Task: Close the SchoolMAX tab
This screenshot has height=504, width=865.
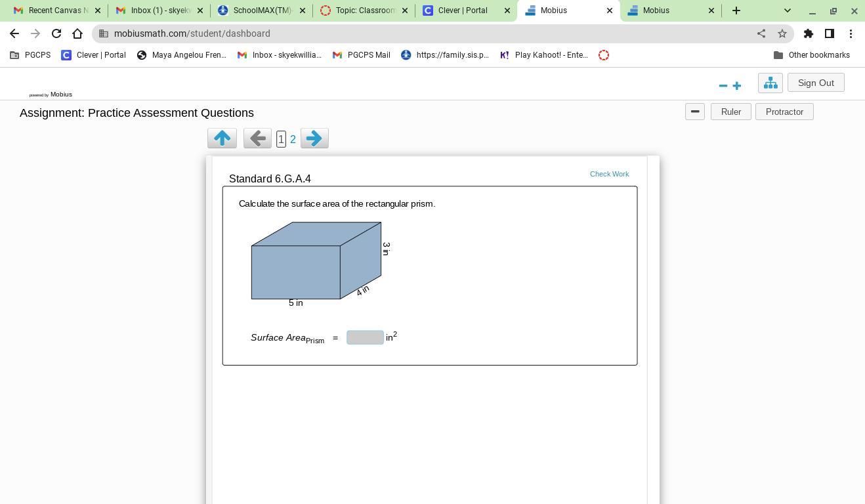Action: (x=303, y=10)
